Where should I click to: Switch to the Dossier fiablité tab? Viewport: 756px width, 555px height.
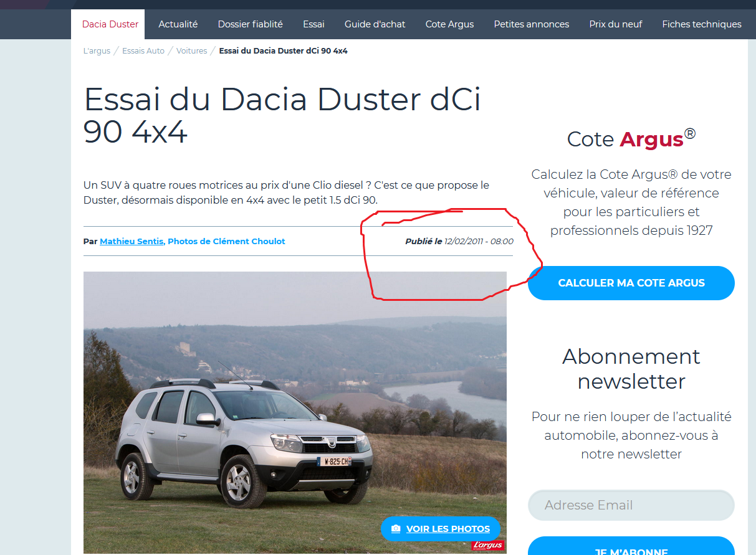[250, 24]
